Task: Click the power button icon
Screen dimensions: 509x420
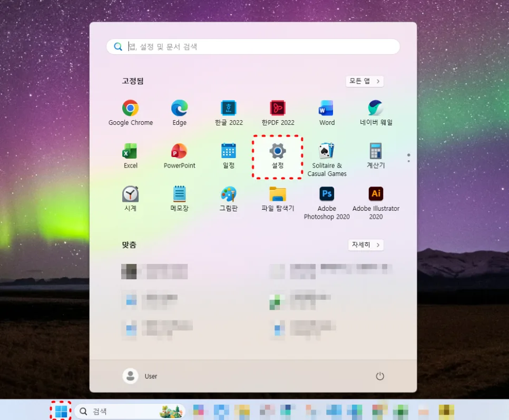Action: [x=380, y=376]
